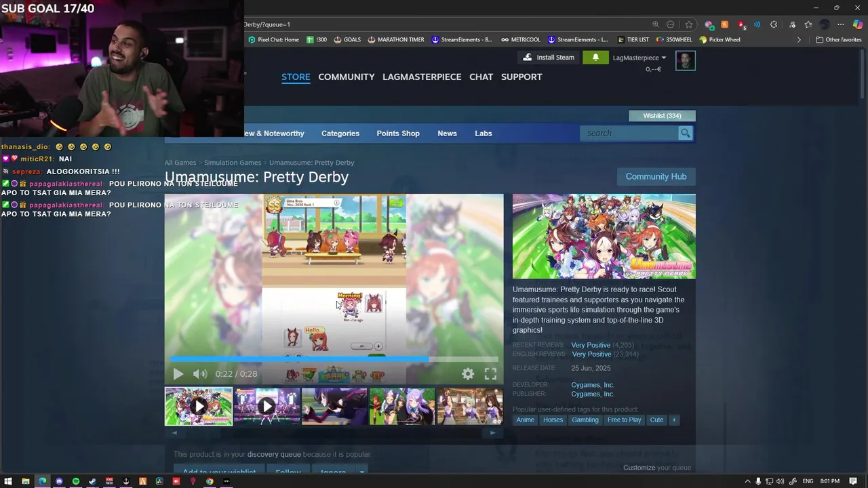Open the Labs tab
This screenshot has width=868, height=488.
click(x=484, y=134)
